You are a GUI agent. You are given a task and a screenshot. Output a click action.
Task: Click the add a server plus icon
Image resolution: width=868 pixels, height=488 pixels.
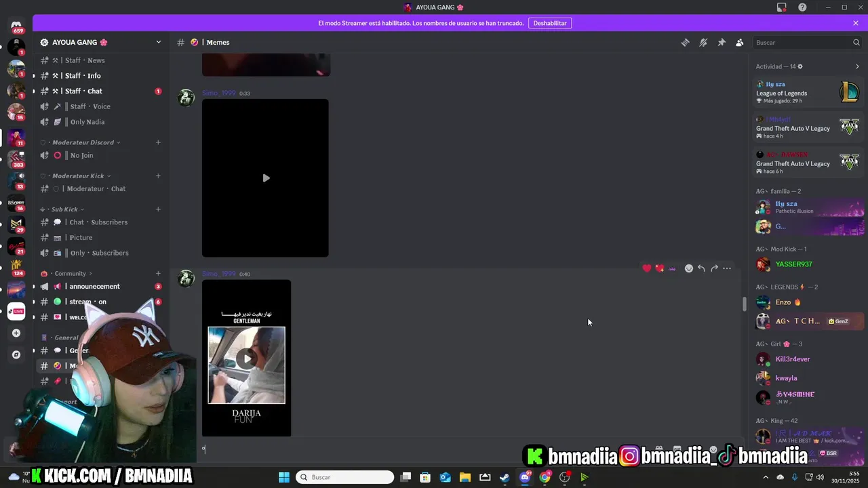16,333
